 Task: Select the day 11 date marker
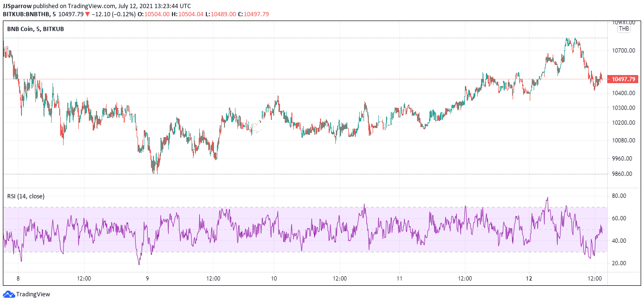(400, 278)
